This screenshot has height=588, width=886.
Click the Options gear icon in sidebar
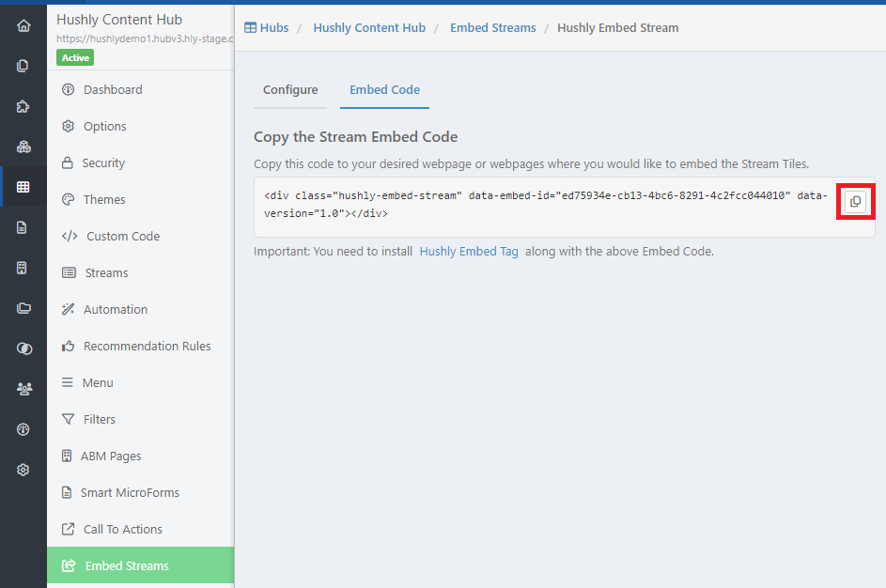coord(69,126)
